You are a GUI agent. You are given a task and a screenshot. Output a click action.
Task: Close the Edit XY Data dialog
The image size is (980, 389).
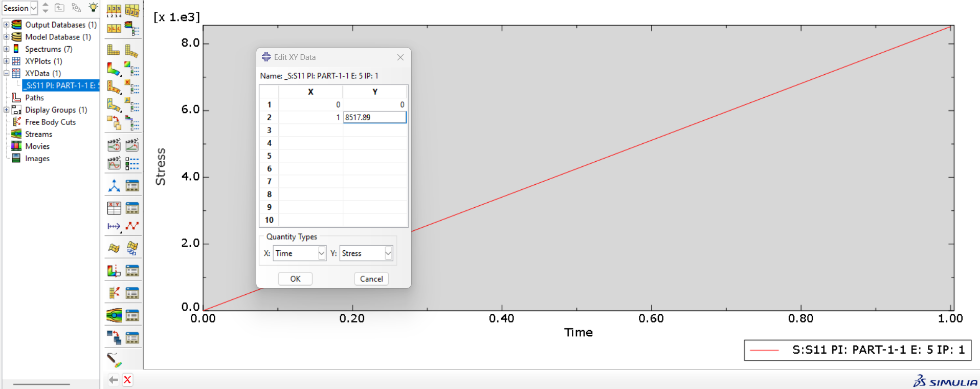[400, 57]
